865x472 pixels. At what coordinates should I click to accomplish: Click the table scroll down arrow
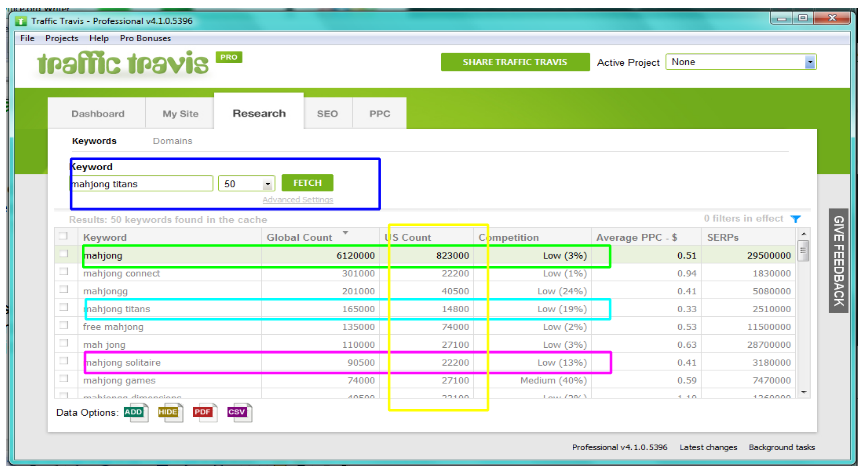803,392
